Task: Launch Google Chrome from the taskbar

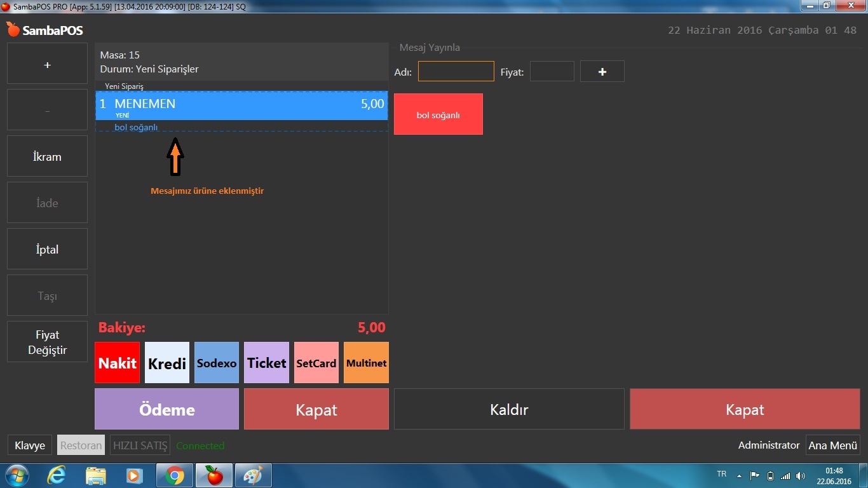Action: tap(175, 475)
